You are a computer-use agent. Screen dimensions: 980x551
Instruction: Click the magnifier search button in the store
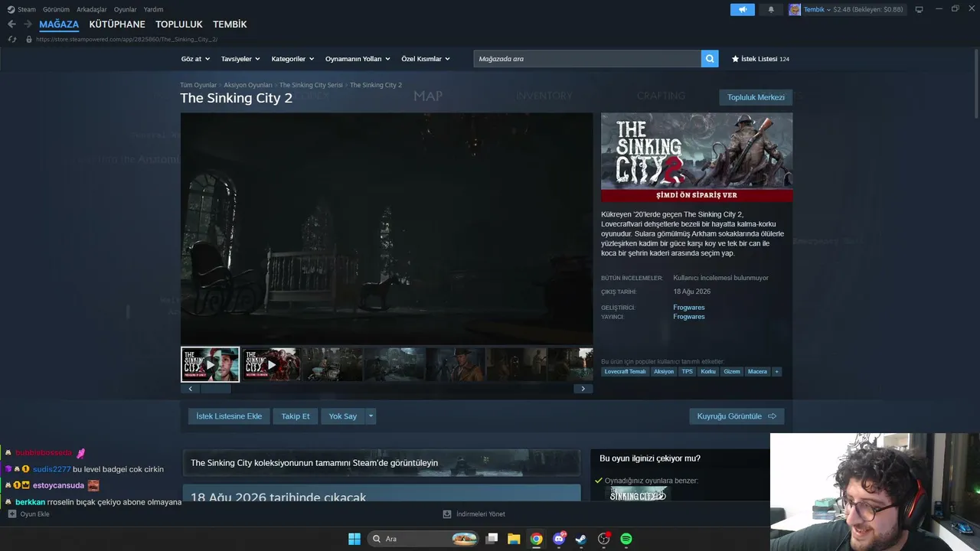pos(710,59)
